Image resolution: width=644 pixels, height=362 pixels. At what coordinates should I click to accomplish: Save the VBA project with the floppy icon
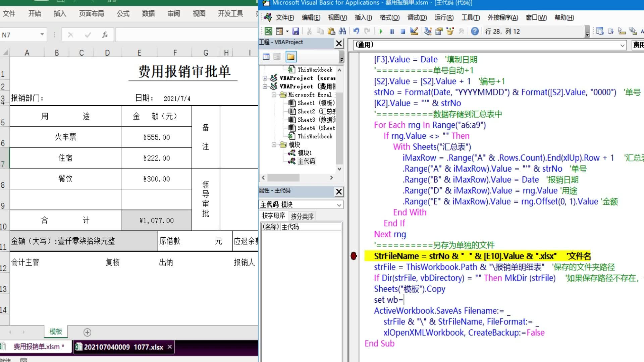point(296,31)
